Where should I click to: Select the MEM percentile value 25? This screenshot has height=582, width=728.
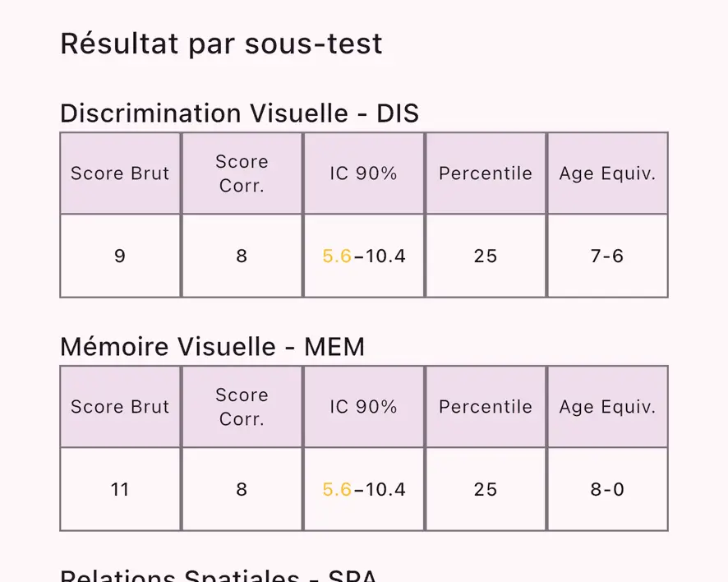coord(485,490)
